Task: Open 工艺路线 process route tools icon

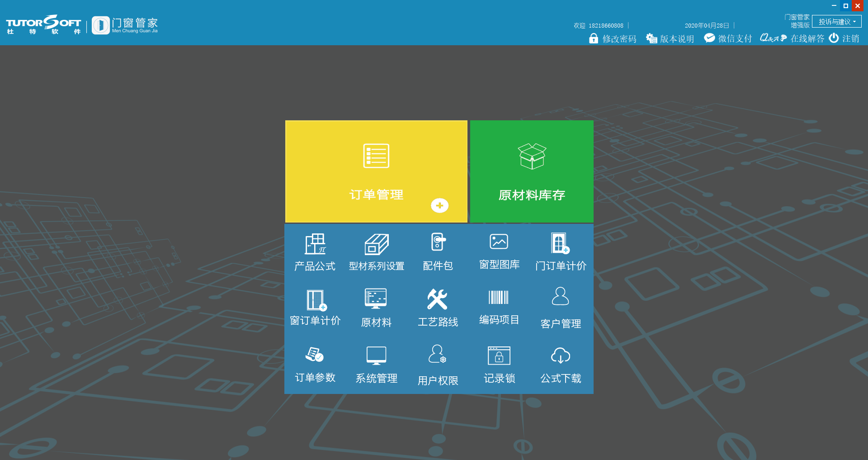Action: 438,308
